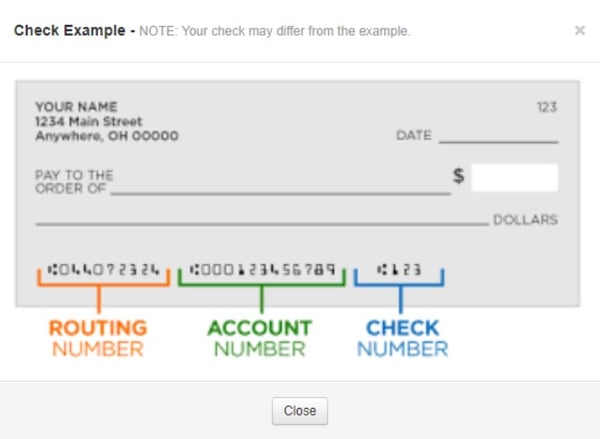Click the green ACCOUNT NUMBER label

coord(260,338)
